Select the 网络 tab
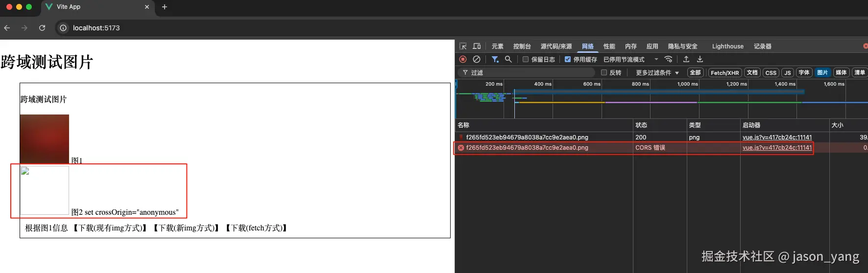The height and width of the screenshot is (273, 868). [588, 46]
